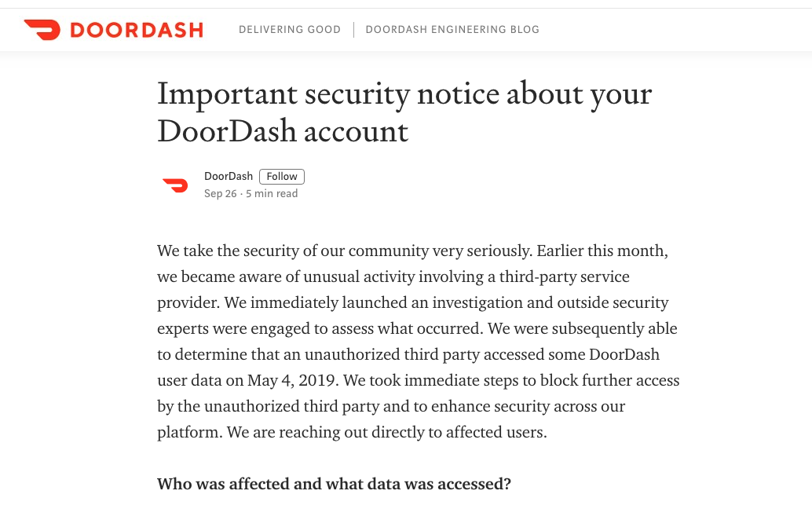This screenshot has width=812, height=520.
Task: Click the Sep 26 publish date
Action: [x=220, y=193]
